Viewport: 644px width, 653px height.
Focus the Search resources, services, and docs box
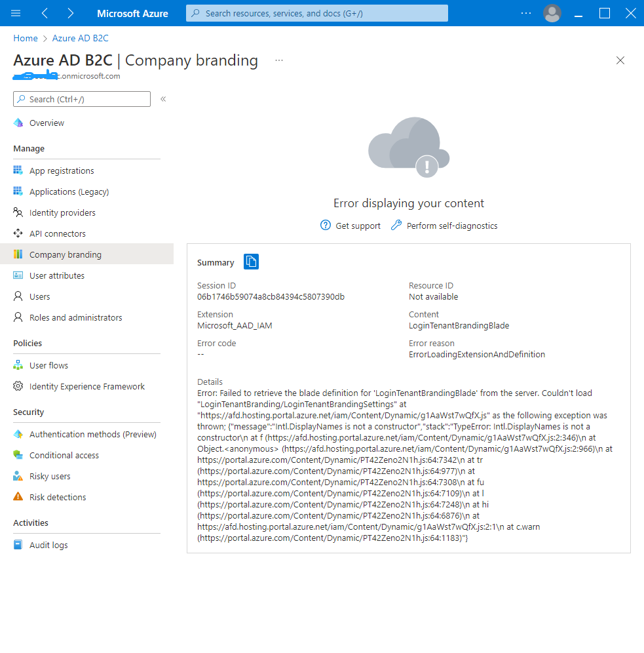pos(317,13)
